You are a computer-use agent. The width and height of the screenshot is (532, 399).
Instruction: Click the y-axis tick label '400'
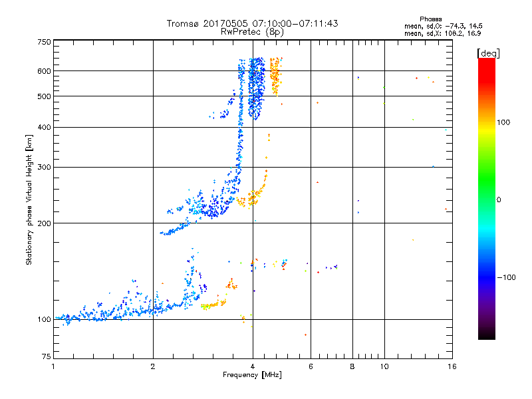[x=44, y=127]
